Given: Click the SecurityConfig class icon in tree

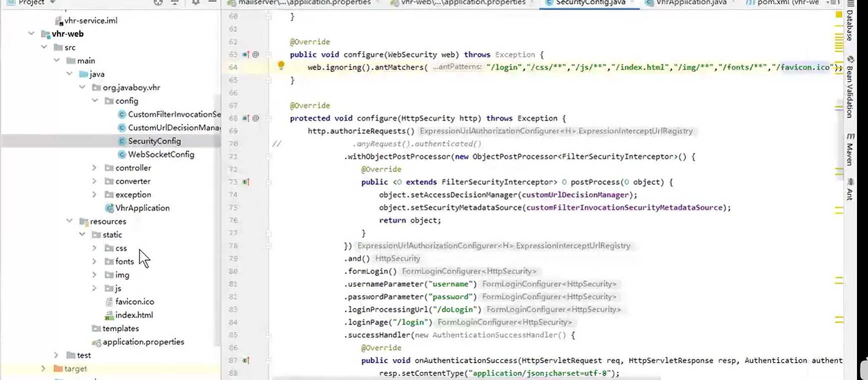Looking at the screenshot, I should tap(122, 141).
